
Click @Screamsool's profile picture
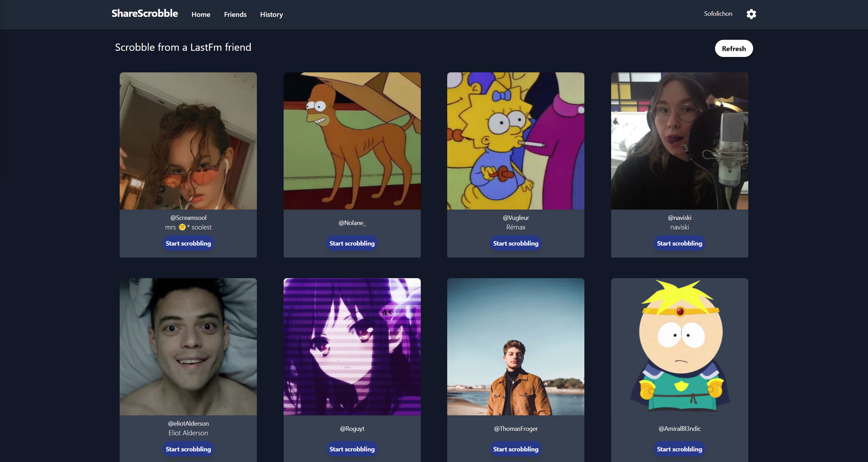coord(188,141)
